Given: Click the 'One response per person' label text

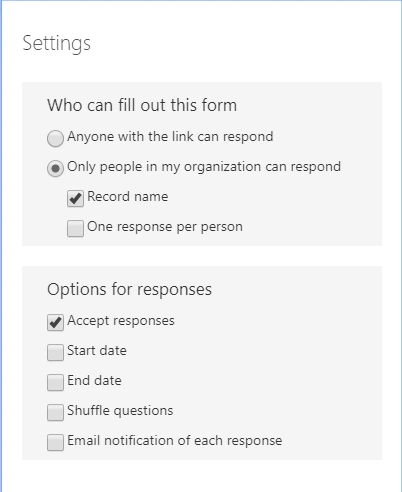Looking at the screenshot, I should [x=165, y=227].
